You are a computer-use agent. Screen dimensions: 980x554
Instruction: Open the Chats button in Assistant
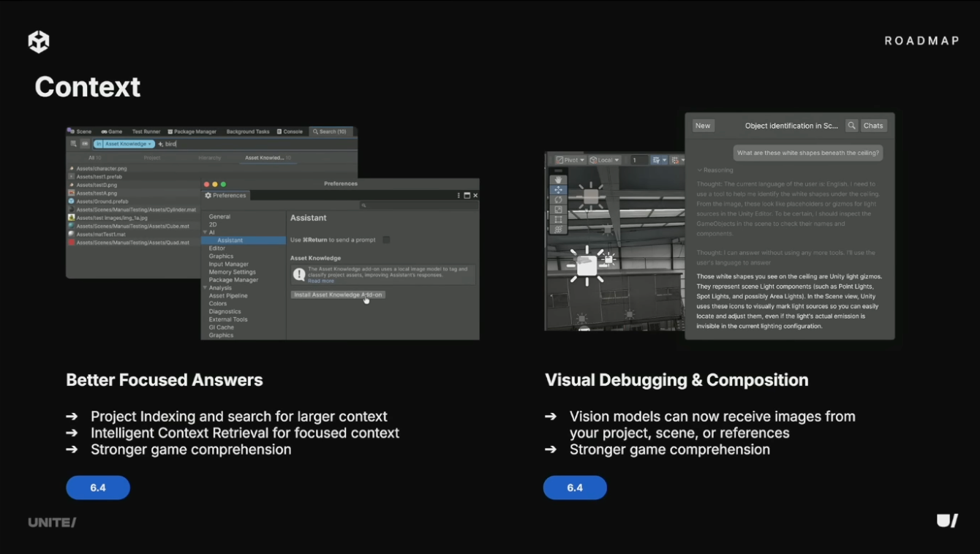click(x=873, y=126)
